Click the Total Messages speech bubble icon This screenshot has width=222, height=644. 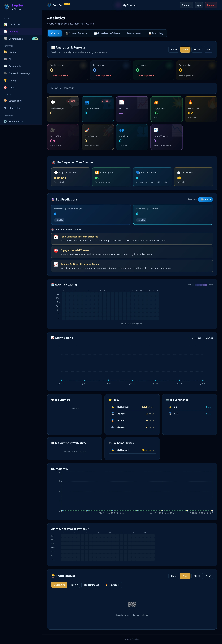click(53, 102)
